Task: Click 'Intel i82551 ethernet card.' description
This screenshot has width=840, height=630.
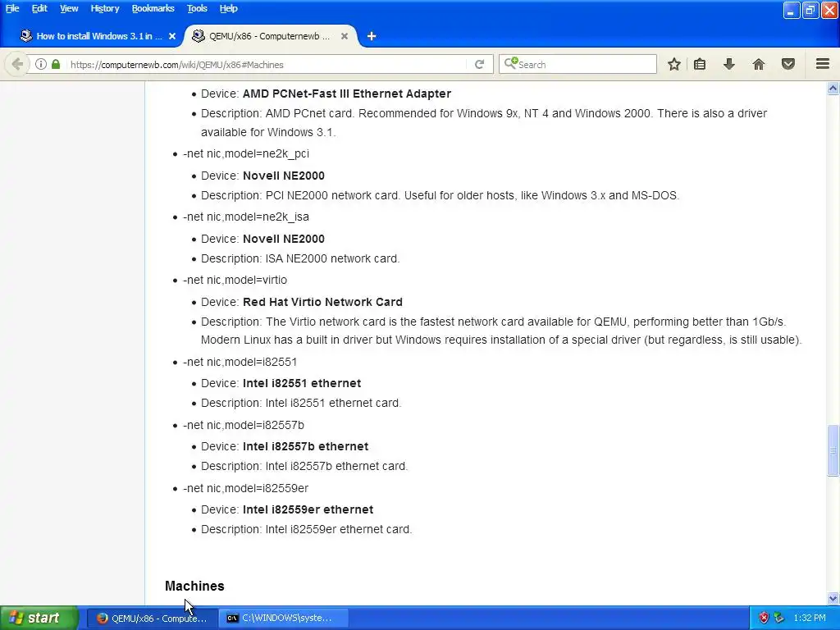Action: tap(333, 404)
